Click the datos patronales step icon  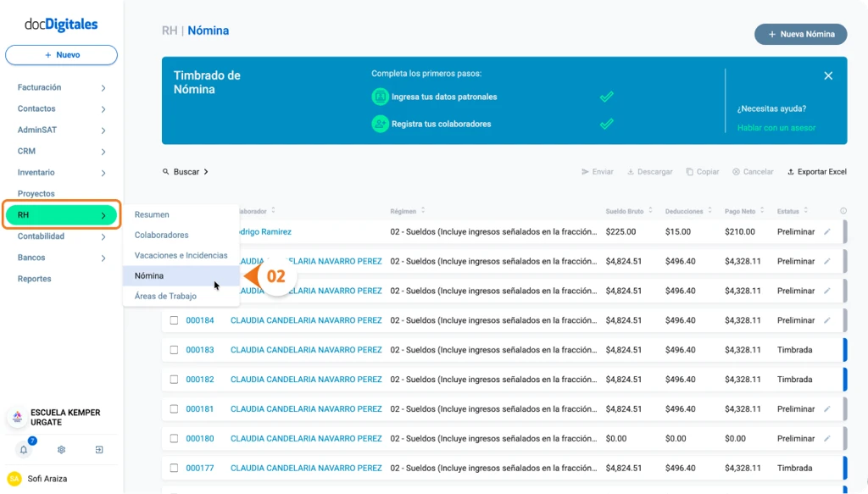click(380, 97)
